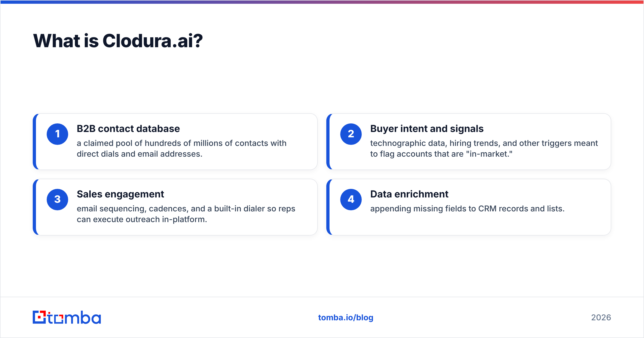Click the "Sales engagement" title
This screenshot has height=338, width=644.
coord(120,194)
